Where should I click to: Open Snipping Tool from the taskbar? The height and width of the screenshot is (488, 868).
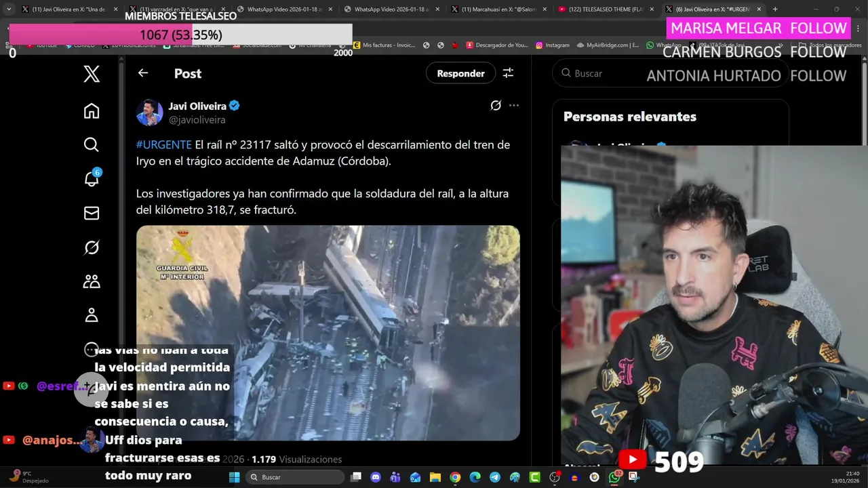coord(633,477)
